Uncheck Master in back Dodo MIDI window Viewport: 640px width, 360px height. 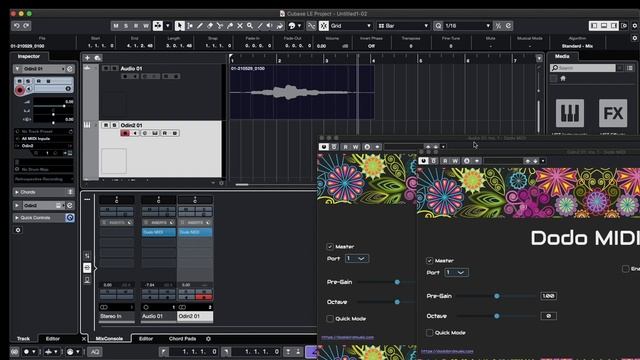point(330,247)
